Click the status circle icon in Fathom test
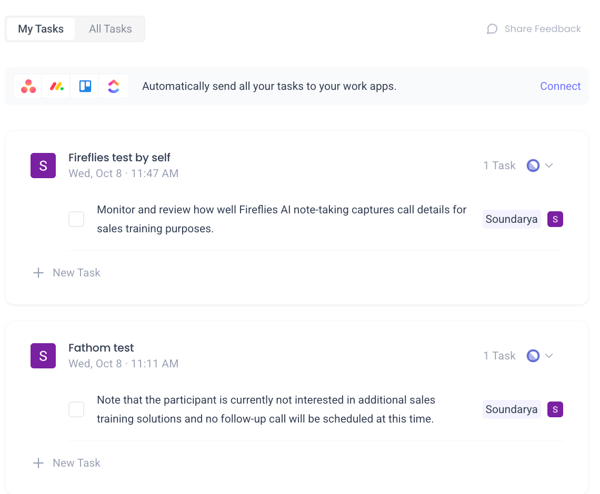 [x=533, y=356]
